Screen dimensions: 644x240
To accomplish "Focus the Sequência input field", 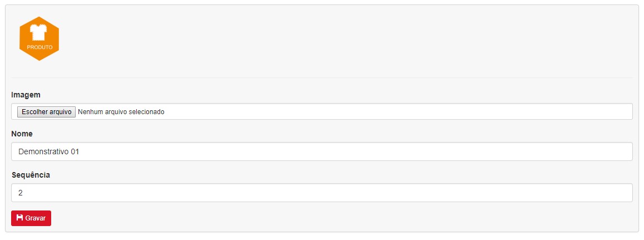I will (321, 193).
